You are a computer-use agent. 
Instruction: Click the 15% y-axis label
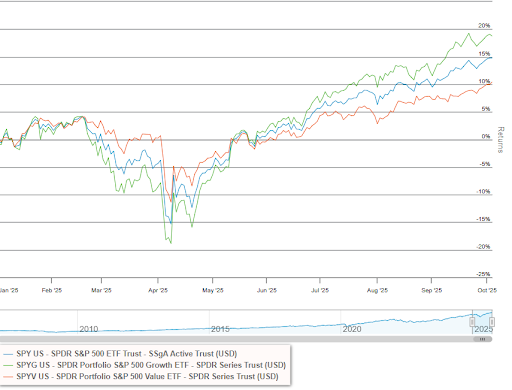click(x=484, y=54)
